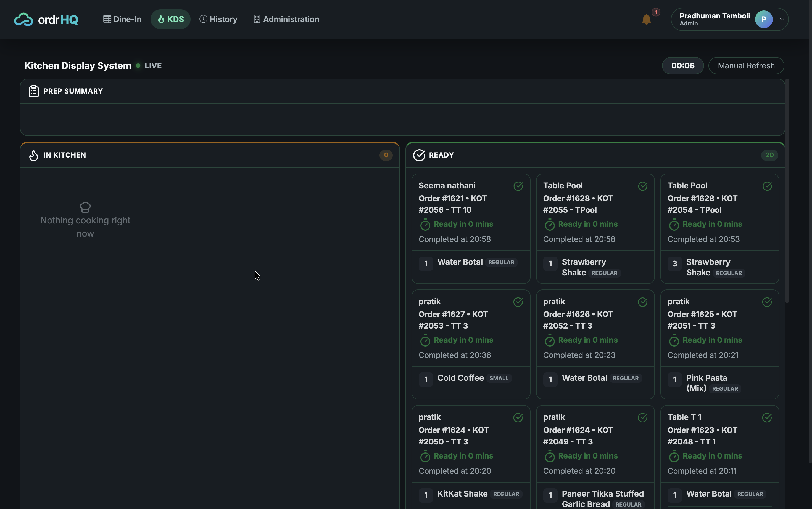Expand the user profile dropdown chevron
This screenshot has width=812, height=509.
coord(782,19)
